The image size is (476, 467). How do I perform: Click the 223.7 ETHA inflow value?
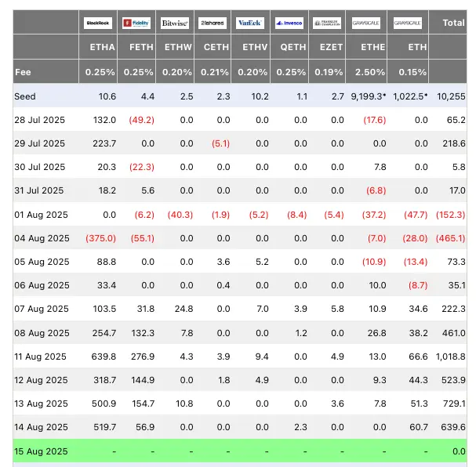(x=104, y=143)
